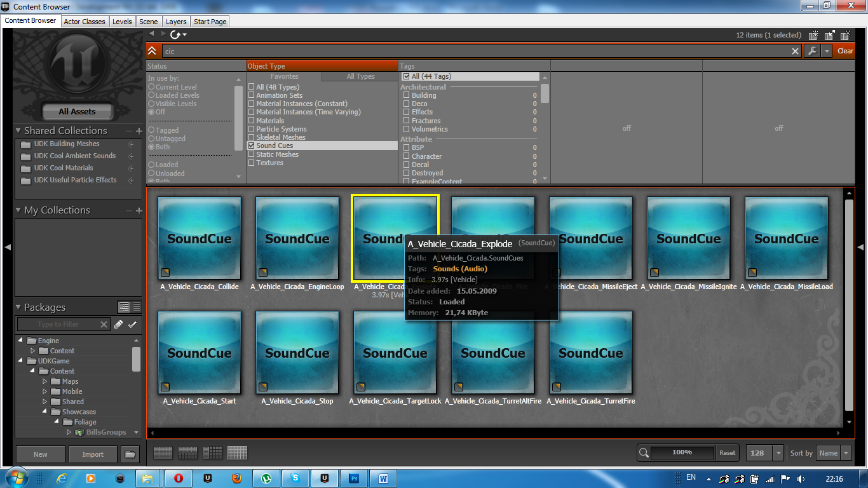Switch packages to tree view icon
The image size is (868, 488).
125,308
